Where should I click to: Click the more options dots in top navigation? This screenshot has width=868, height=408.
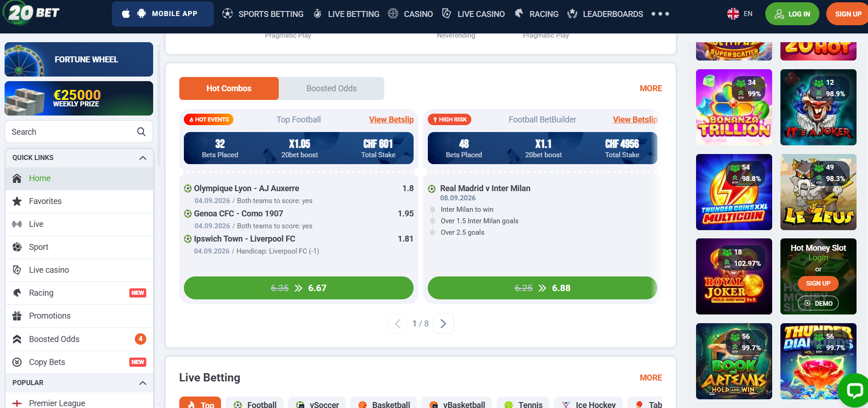click(660, 14)
